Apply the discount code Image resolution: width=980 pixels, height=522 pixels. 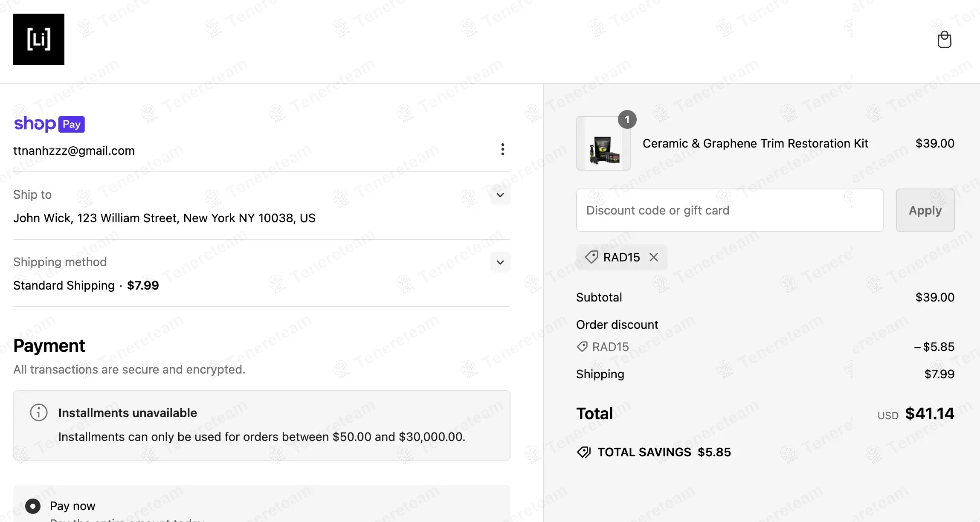point(925,210)
